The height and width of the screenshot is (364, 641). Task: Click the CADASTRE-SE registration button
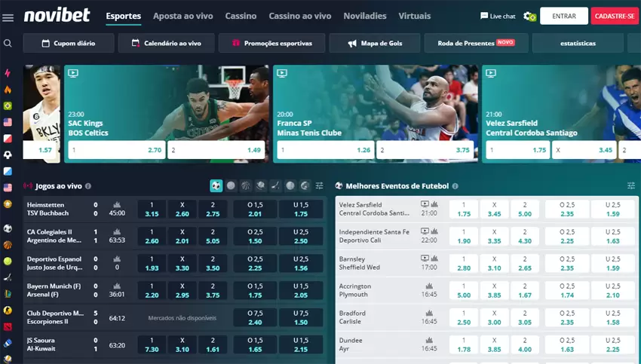(x=615, y=16)
